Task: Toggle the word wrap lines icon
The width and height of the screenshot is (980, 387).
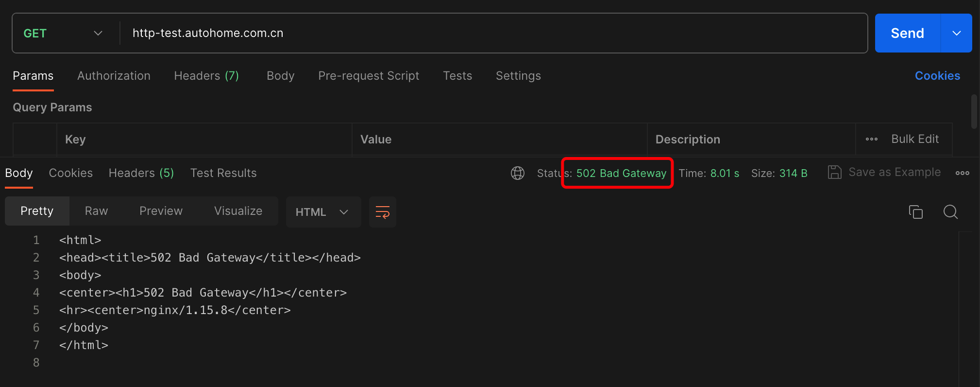Action: 383,212
